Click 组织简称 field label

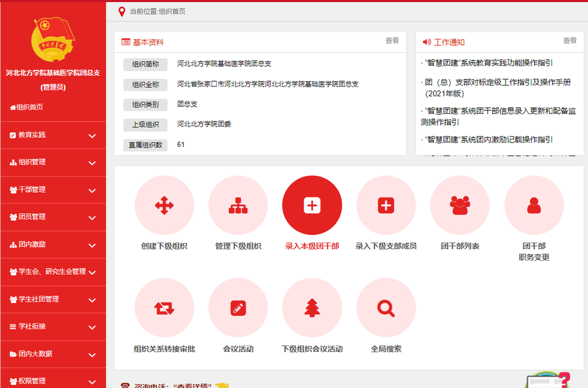coord(145,64)
